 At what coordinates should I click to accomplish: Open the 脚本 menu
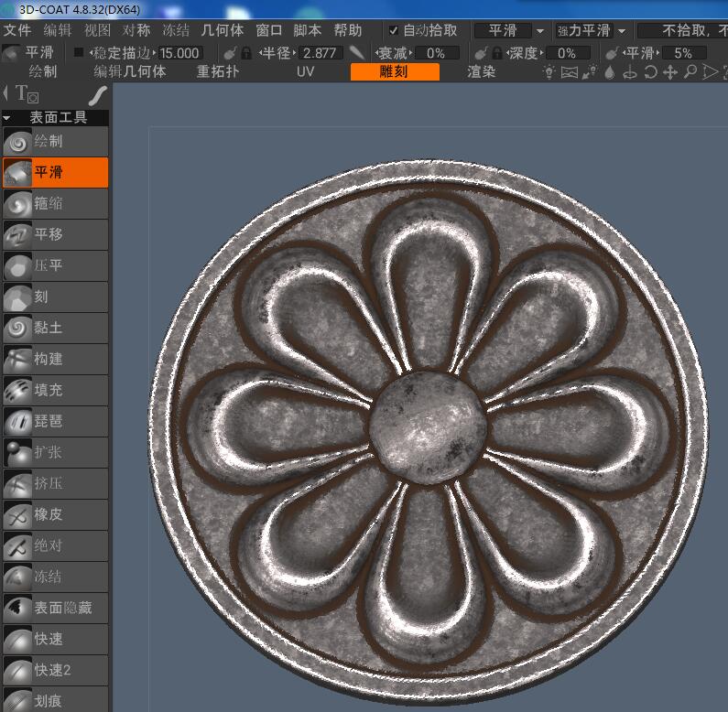pos(308,30)
